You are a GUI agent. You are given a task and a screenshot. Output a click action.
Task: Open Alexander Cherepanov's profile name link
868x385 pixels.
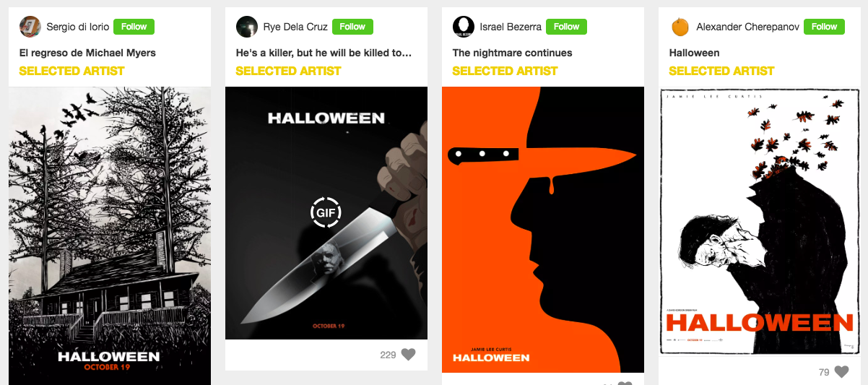click(x=747, y=27)
